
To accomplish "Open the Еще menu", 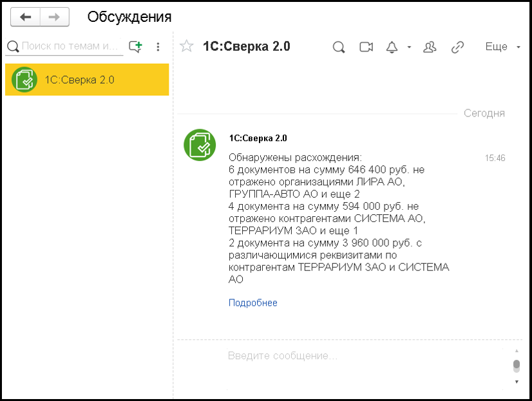I will [502, 47].
